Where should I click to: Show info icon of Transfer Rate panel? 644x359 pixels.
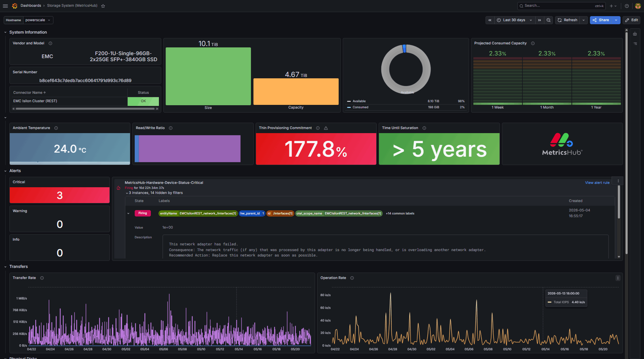[x=42, y=278]
